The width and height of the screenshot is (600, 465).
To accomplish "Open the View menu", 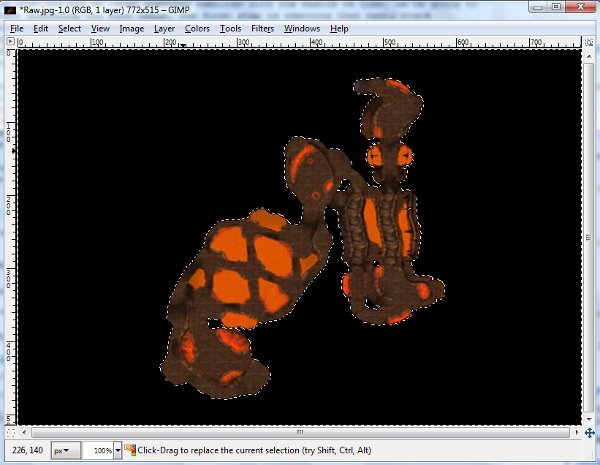I will point(100,29).
